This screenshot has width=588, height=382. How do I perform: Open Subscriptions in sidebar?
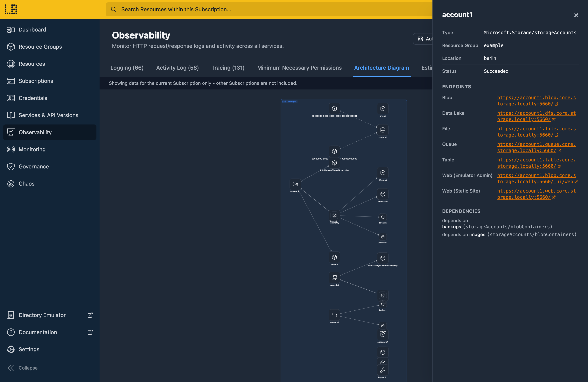click(x=50, y=81)
